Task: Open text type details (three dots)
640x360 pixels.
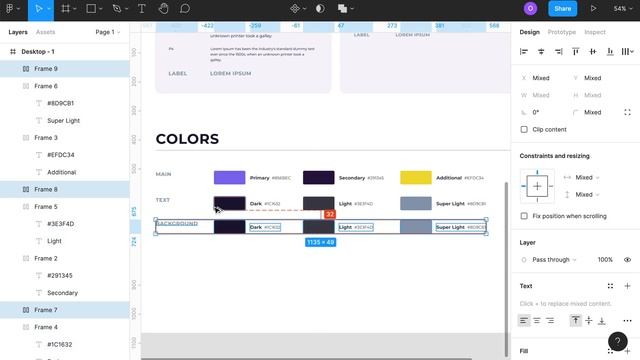Action: click(627, 321)
